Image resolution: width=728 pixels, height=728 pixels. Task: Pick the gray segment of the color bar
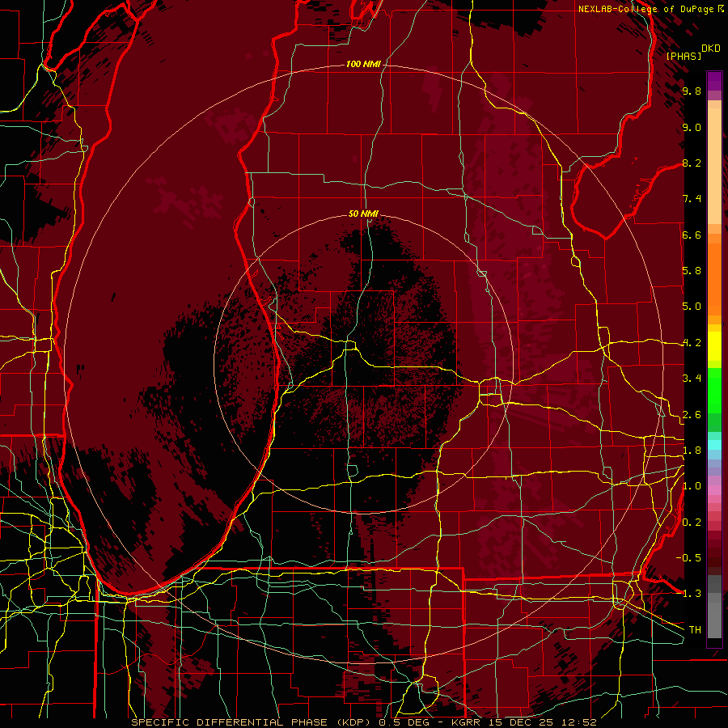point(714,608)
